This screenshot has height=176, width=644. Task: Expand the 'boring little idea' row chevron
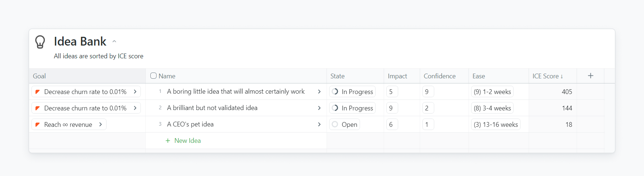click(319, 91)
